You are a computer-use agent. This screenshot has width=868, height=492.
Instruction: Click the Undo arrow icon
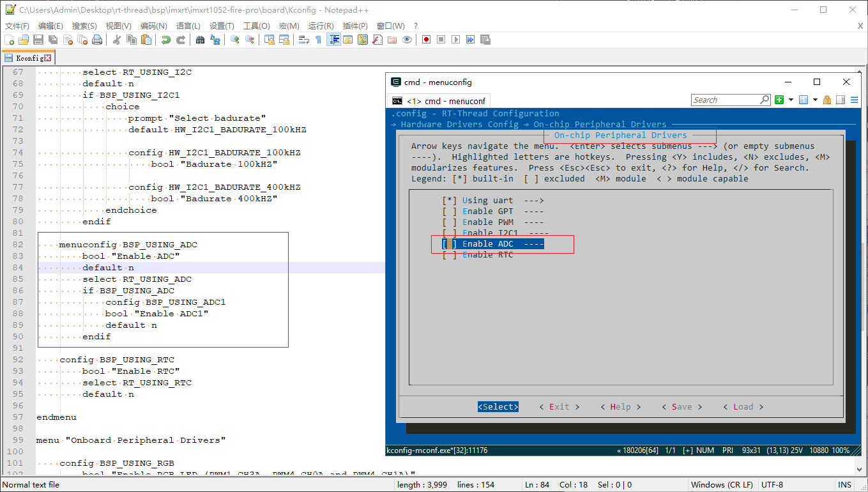pos(165,40)
